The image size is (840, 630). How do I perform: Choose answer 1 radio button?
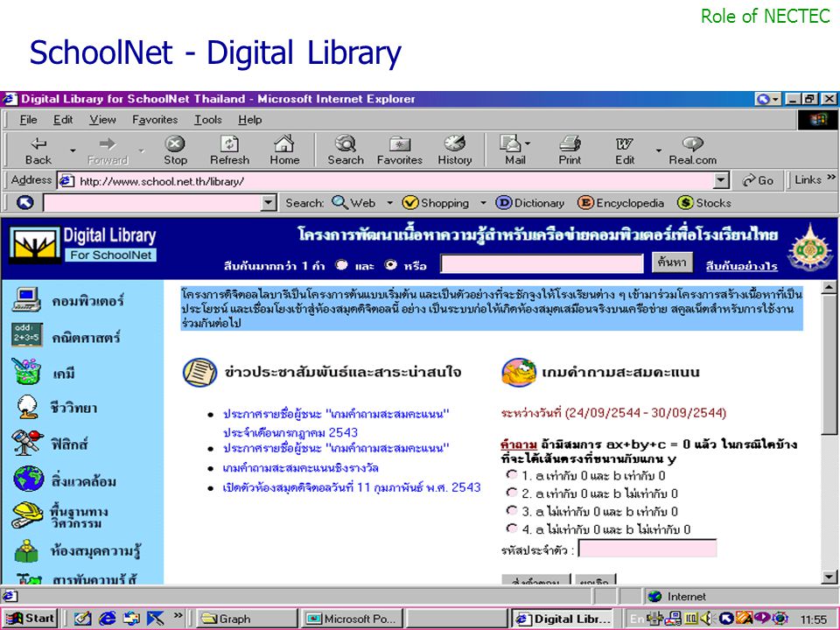(512, 474)
